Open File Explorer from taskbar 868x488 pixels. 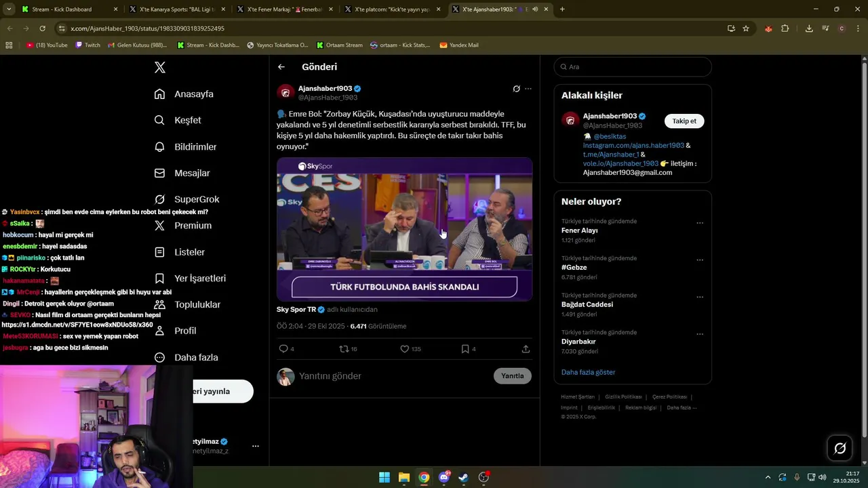(x=404, y=477)
